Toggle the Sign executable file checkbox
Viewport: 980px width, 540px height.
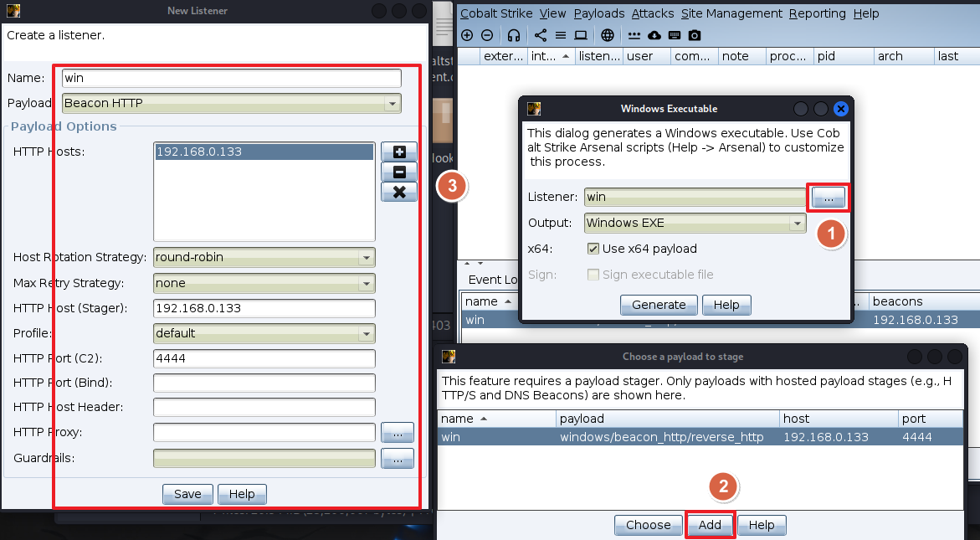tap(593, 275)
